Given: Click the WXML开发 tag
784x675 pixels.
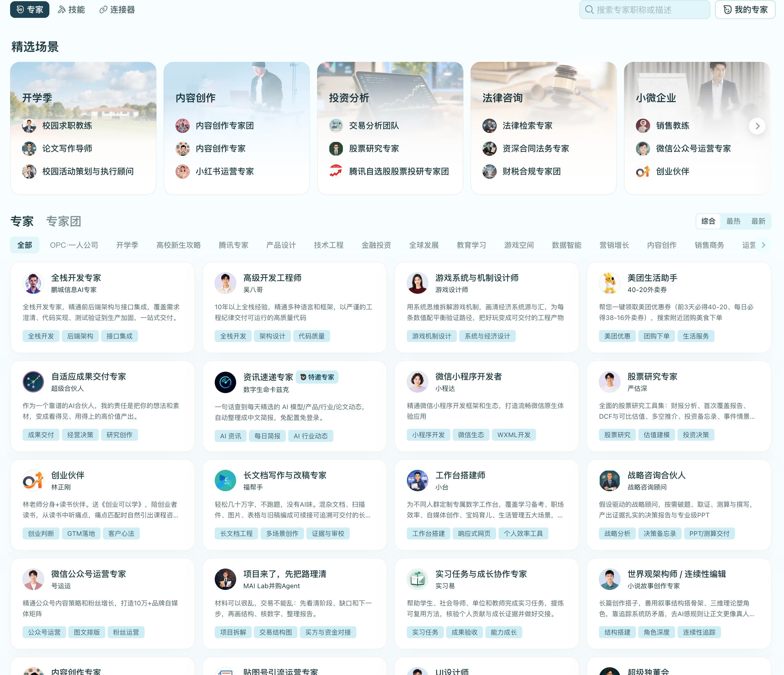Looking at the screenshot, I should point(513,435).
